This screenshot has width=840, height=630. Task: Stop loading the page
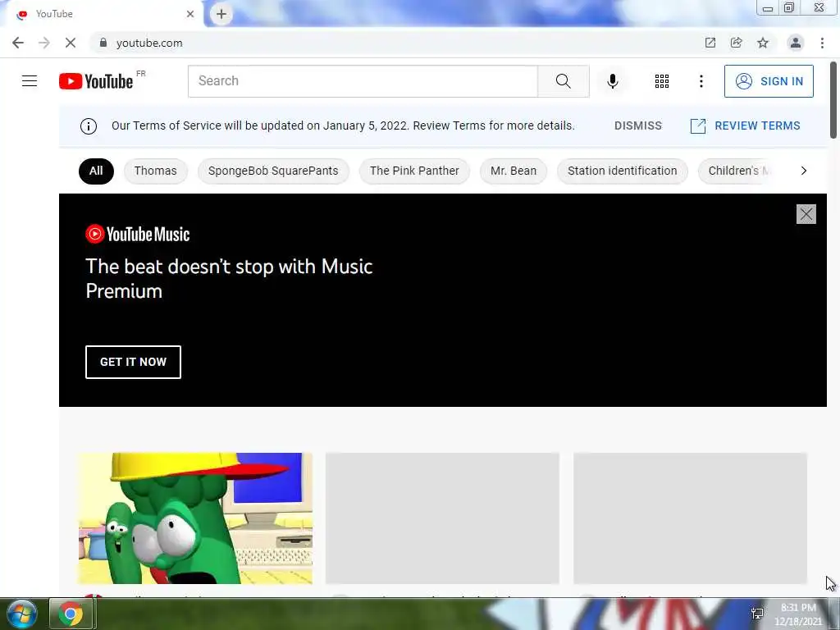(71, 43)
